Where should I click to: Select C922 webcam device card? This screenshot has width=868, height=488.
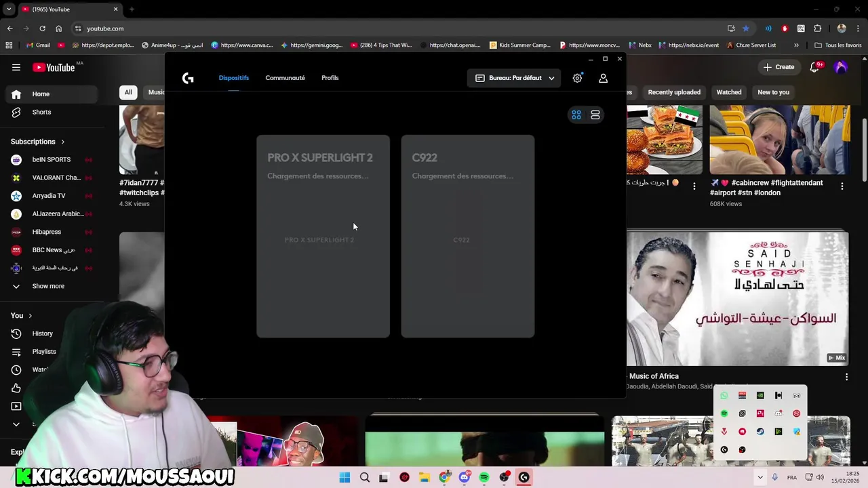click(468, 236)
